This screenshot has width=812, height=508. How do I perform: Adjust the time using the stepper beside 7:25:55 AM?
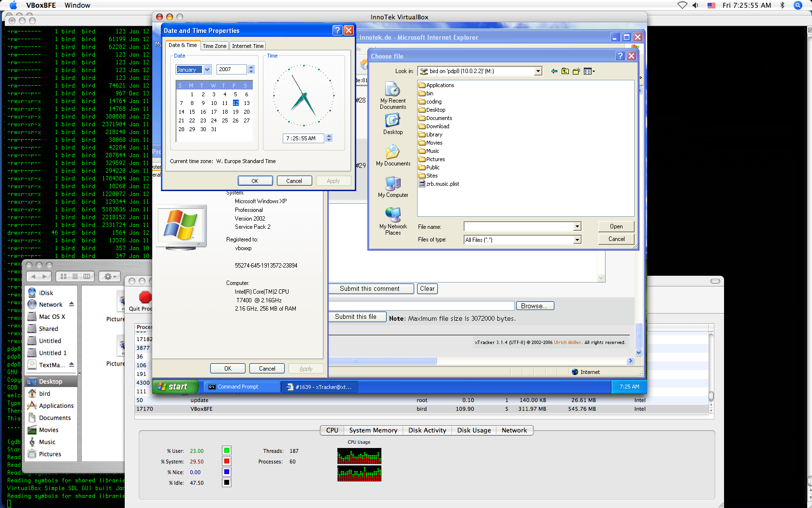[x=329, y=138]
